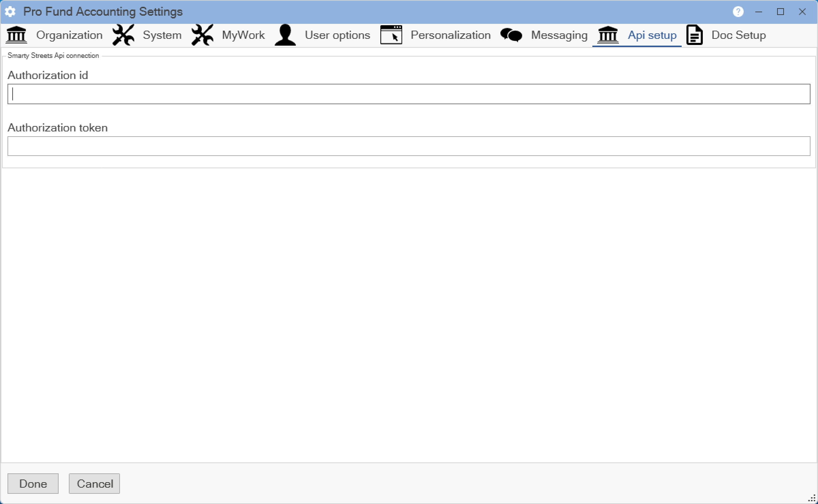This screenshot has width=818, height=504.
Task: Click into the Authorization token field
Action: [409, 146]
